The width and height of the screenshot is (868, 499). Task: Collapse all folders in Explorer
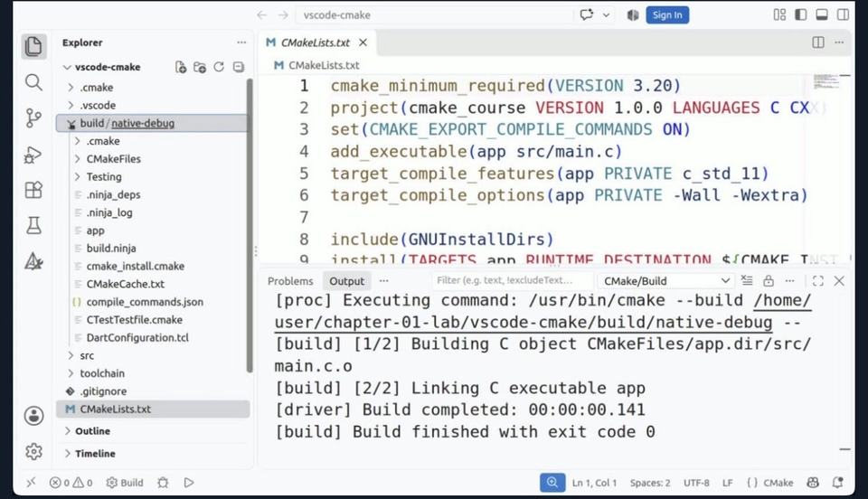(239, 67)
